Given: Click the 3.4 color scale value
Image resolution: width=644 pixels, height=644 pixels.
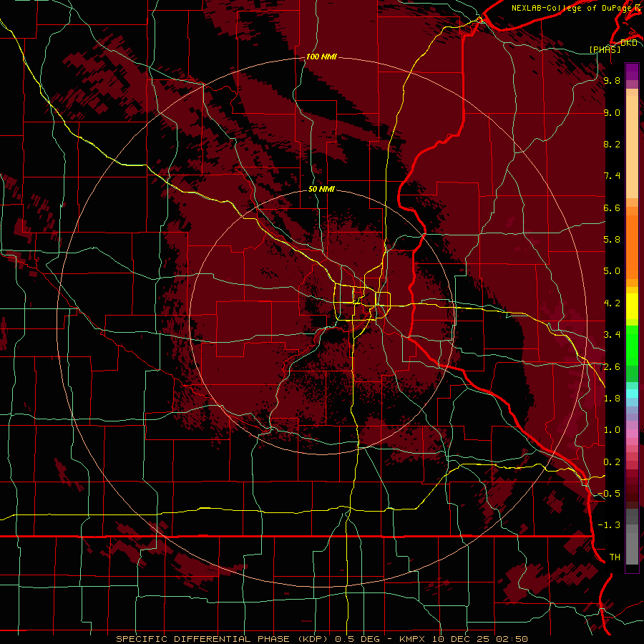Looking at the screenshot, I should coord(612,335).
